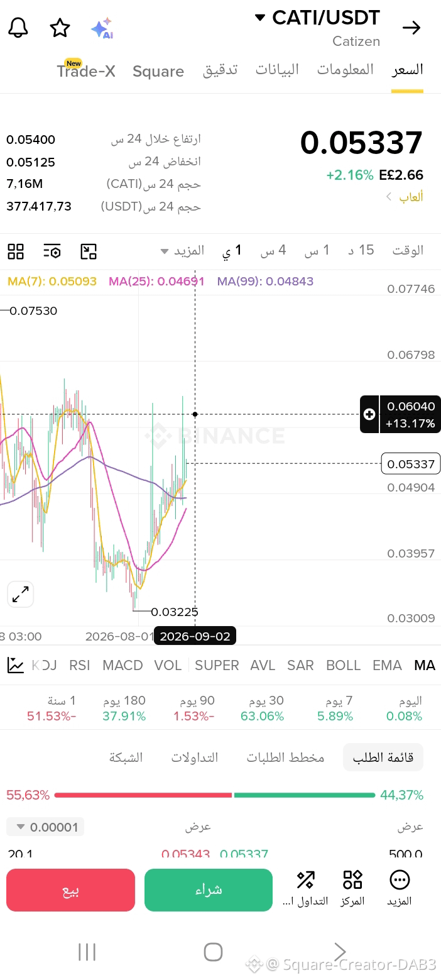
Task: Open the chart layout grid icon
Action: 16,251
